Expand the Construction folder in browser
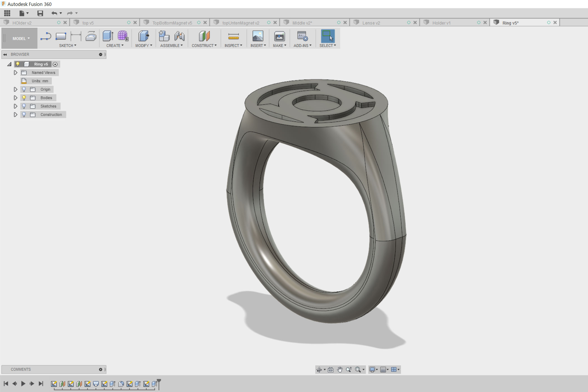Viewport: 588px width, 392px height. [16, 115]
